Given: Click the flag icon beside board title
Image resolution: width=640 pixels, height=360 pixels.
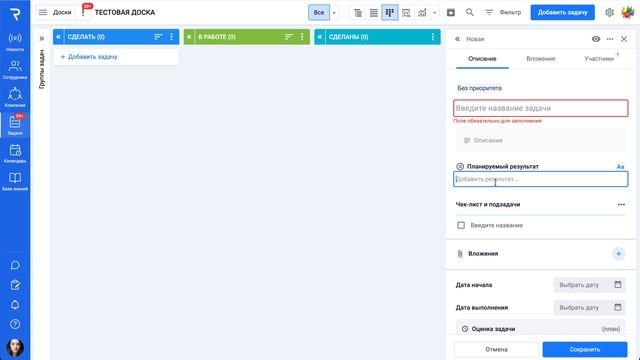Looking at the screenshot, I should tap(84, 12).
